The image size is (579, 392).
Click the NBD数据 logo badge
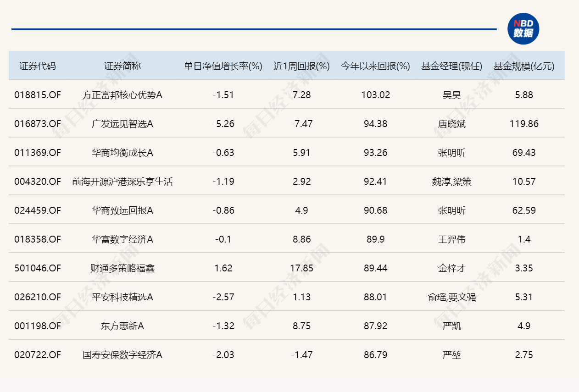pos(523,29)
